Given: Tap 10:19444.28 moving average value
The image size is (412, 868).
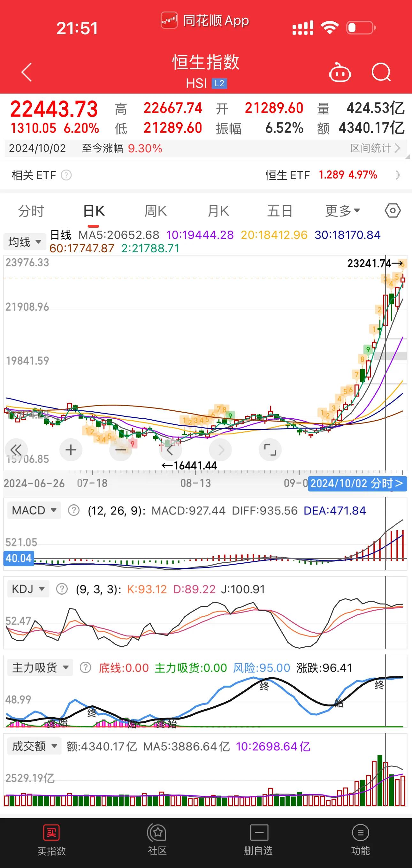Looking at the screenshot, I should pos(200,235).
